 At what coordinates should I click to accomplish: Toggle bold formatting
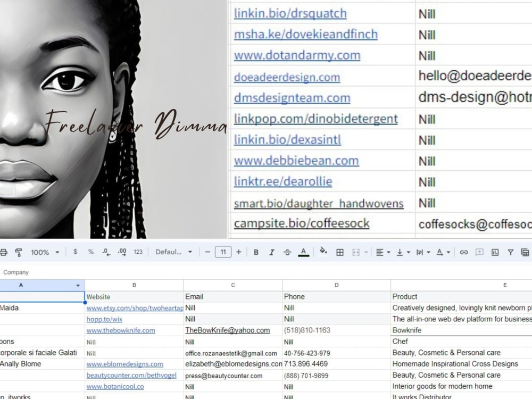point(256,252)
